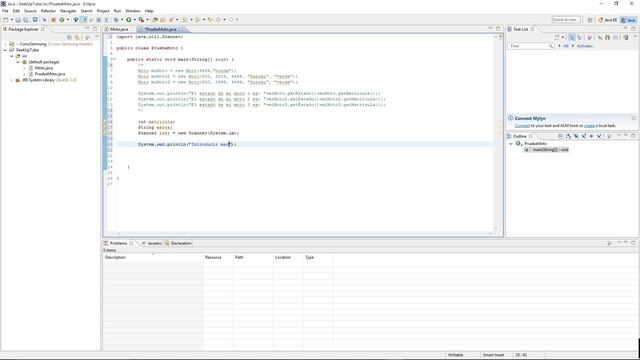This screenshot has height=360, width=640.
Task: Click the search magnifier in Task List Find
Action: [x=551, y=46]
